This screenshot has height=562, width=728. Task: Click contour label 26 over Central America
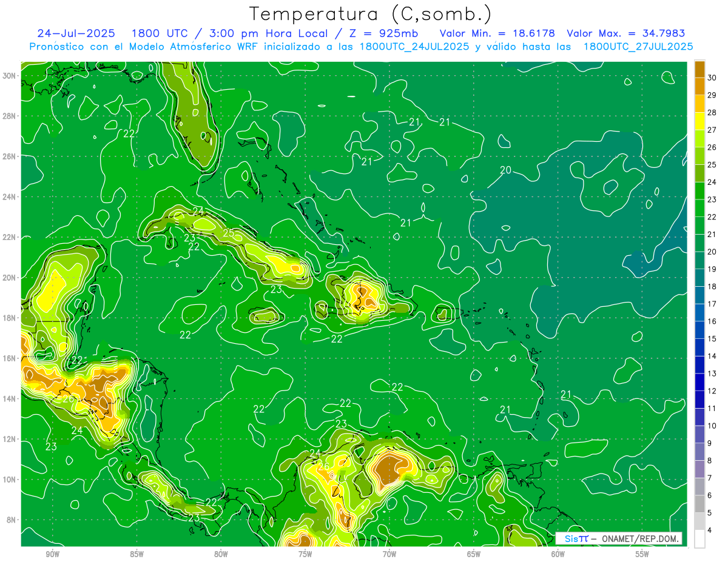click(68, 399)
